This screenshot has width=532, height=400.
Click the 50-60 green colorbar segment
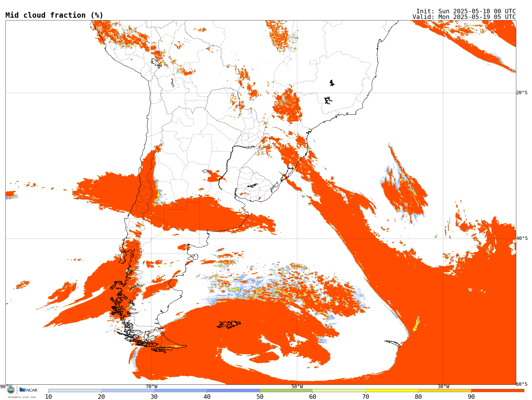pos(286,391)
